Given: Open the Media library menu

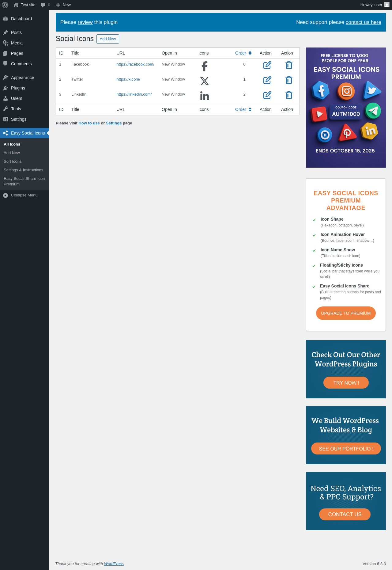Looking at the screenshot, I should (x=24, y=43).
